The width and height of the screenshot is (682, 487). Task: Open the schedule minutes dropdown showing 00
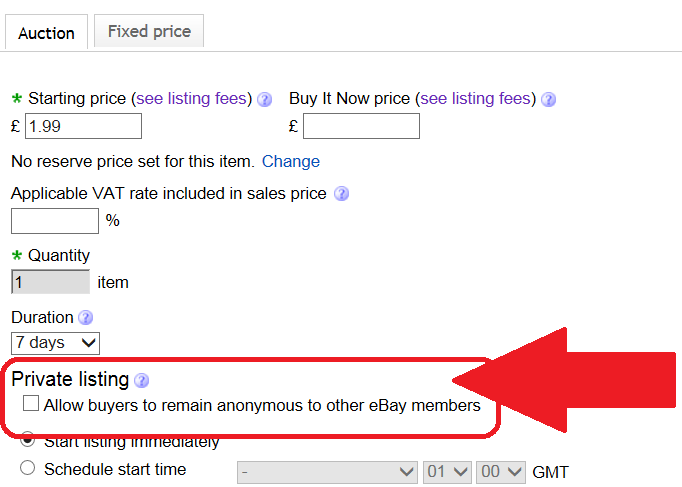pyautogui.click(x=502, y=471)
